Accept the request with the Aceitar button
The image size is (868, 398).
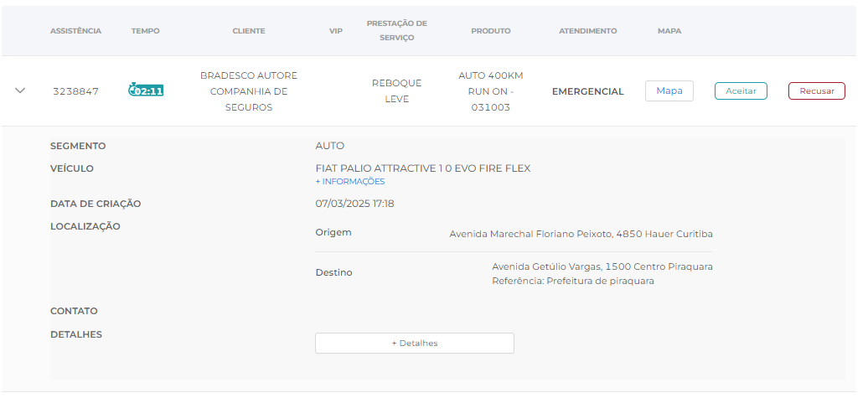tap(741, 90)
